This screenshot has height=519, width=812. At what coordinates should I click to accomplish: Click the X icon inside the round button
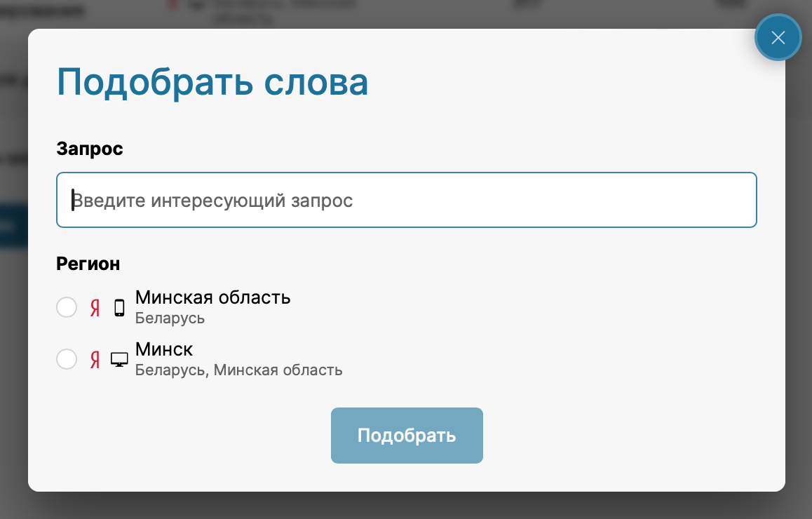point(778,38)
